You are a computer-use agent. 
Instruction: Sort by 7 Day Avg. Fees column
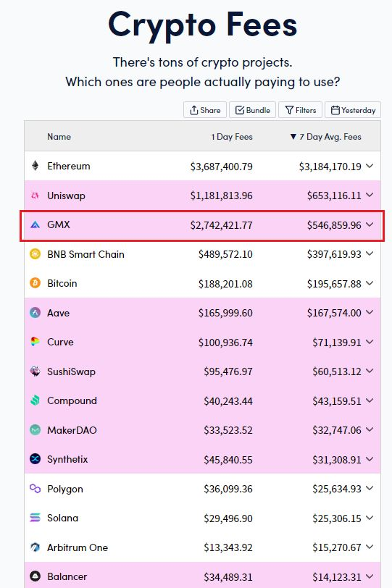pyautogui.click(x=325, y=137)
